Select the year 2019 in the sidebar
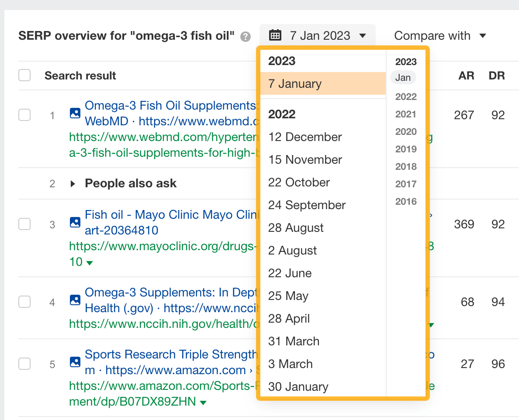Viewport: 519px width, 420px height. 405,149
